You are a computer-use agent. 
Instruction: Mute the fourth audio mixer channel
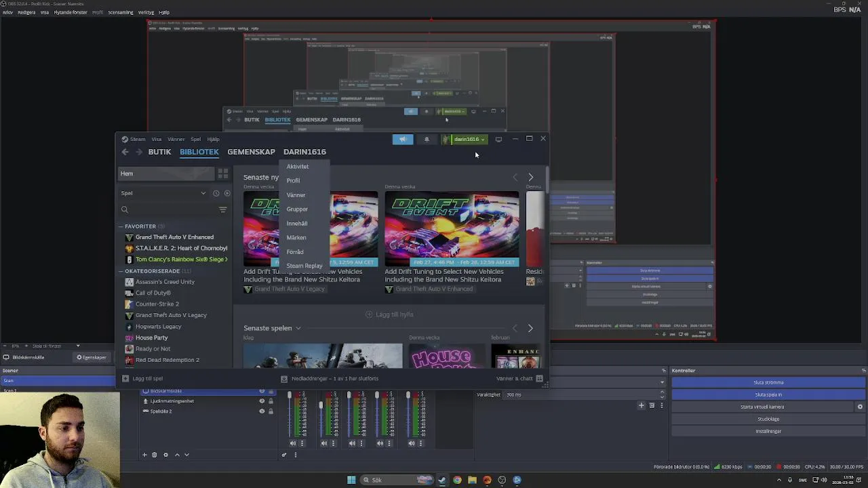point(380,443)
